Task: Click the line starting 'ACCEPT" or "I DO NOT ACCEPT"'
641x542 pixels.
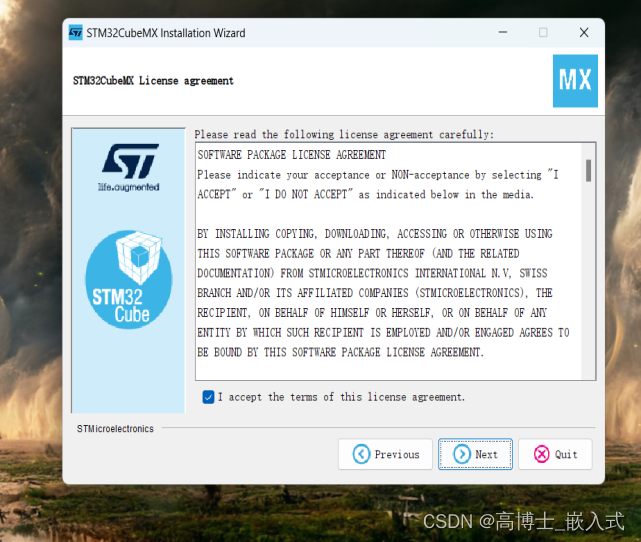Action: (366, 194)
